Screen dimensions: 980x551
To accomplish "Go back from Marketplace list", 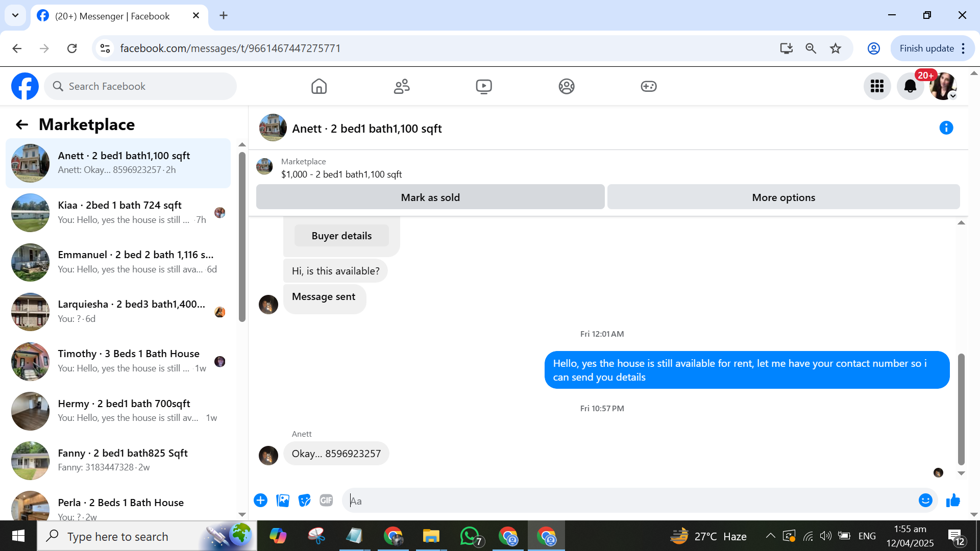I will pos(22,124).
